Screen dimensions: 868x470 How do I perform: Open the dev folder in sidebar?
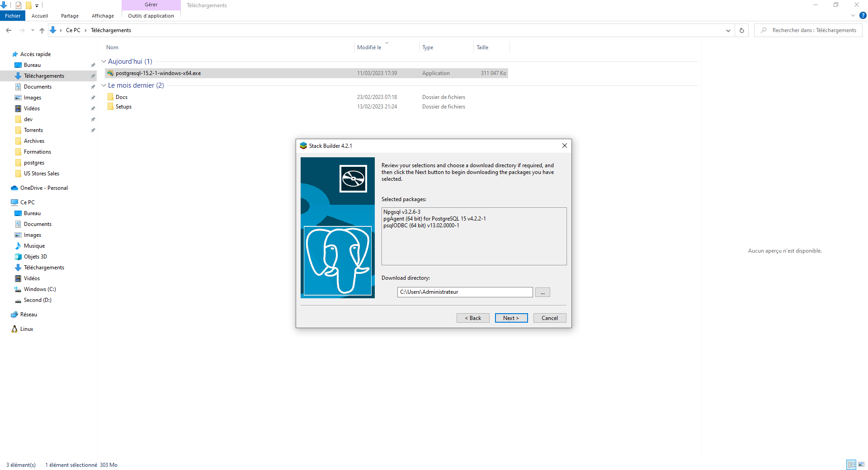28,119
